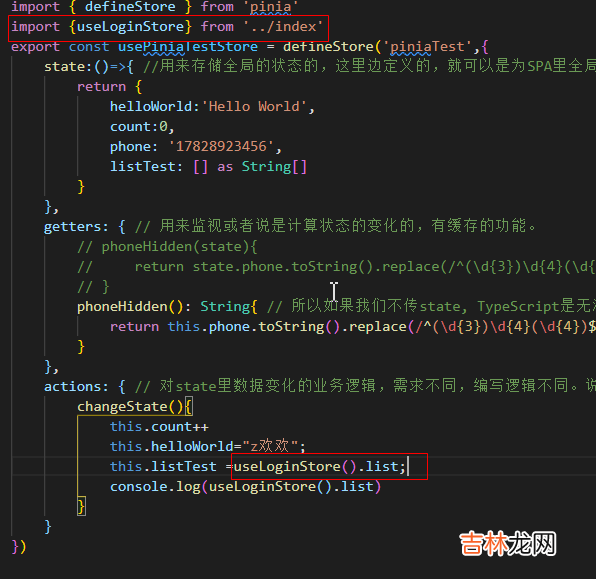Click the highlighted closing brace of changeState
The width and height of the screenshot is (596, 579).
(x=81, y=506)
